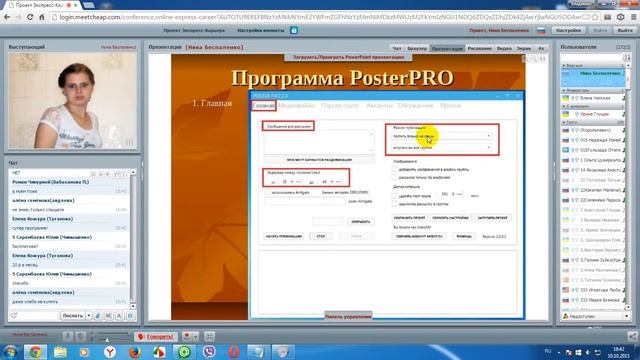Open the Недоступен status dropdown

coord(626,316)
